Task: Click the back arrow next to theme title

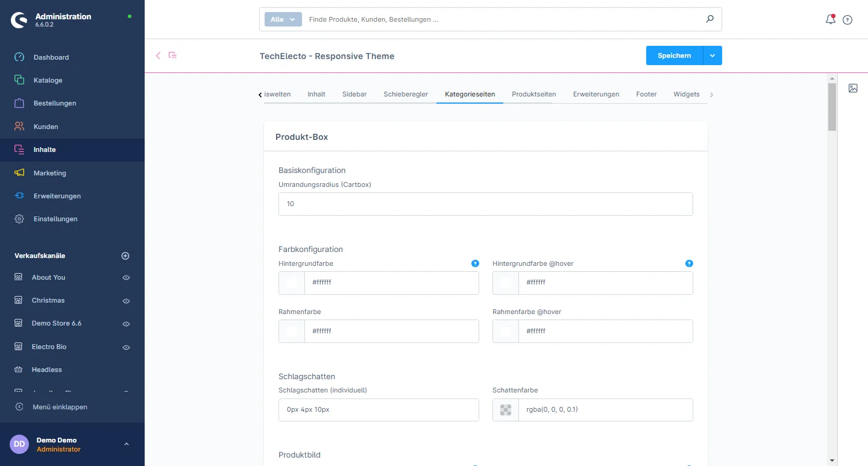Action: tap(159, 55)
